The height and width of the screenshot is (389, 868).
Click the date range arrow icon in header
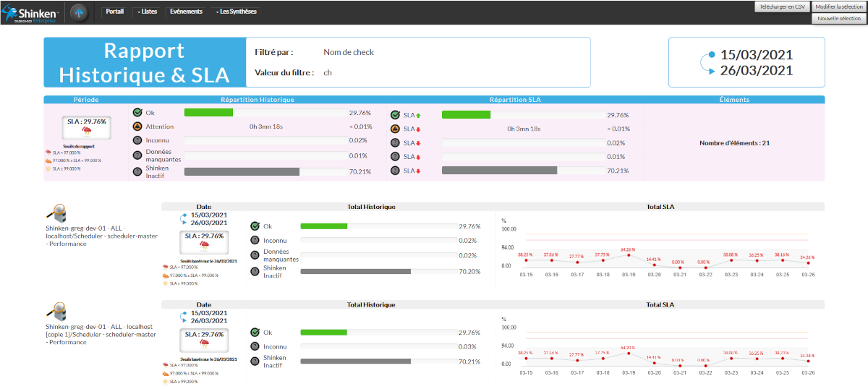pyautogui.click(x=709, y=63)
